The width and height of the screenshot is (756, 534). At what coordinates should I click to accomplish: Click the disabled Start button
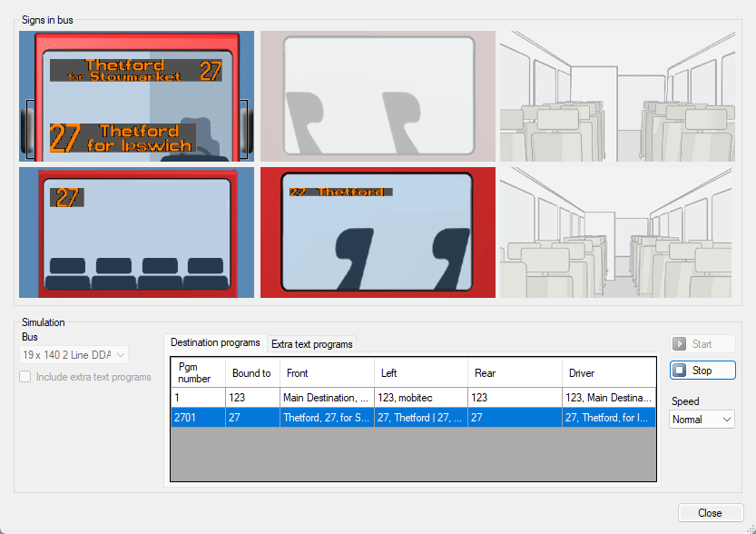point(702,344)
